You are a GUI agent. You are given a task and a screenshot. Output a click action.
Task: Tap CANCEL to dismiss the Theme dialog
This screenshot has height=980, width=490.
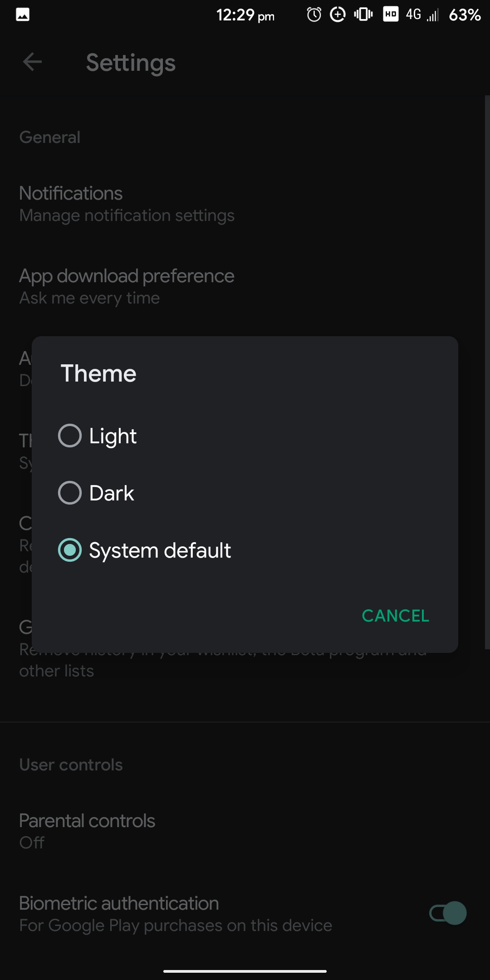point(395,616)
